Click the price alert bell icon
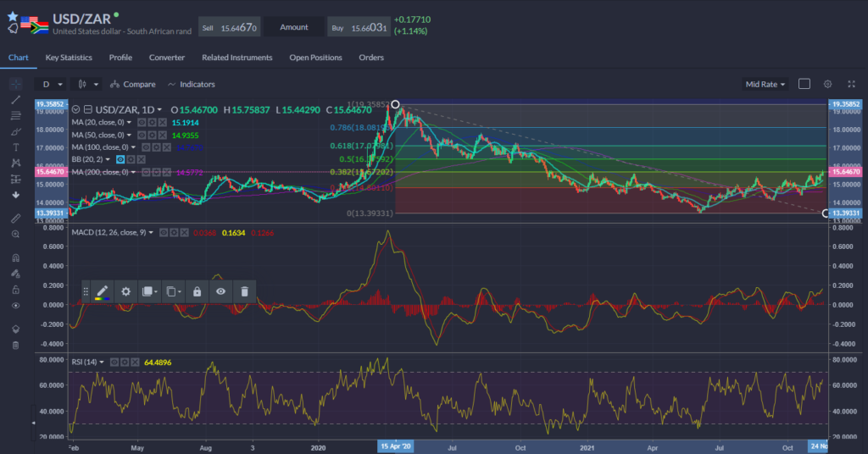Screen dimensions: 868x454 tap(12, 29)
